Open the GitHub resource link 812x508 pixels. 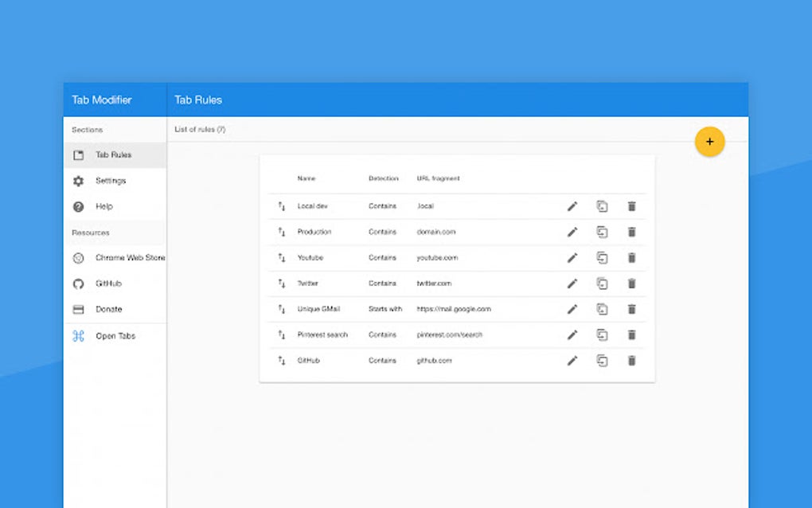click(x=107, y=283)
